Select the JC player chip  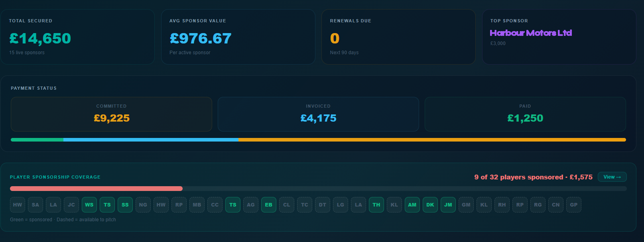[x=71, y=205]
